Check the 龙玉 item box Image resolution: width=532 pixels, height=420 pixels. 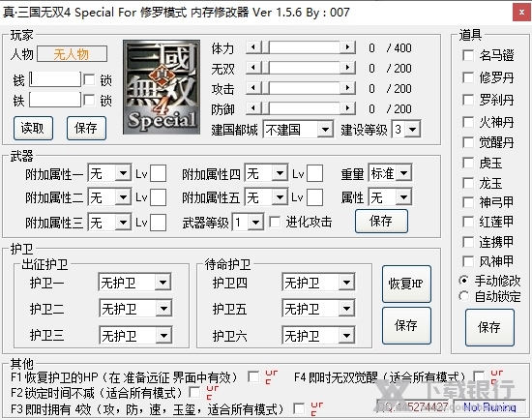click(x=468, y=183)
